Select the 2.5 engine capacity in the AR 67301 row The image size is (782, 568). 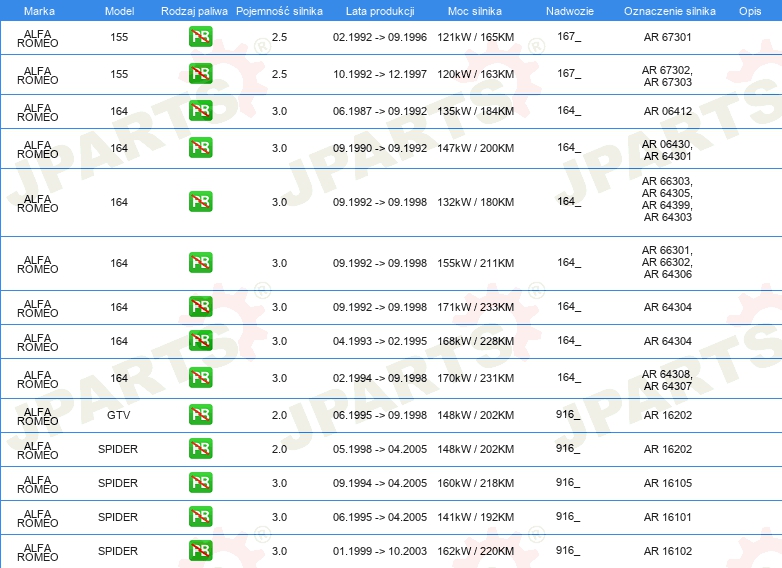pos(279,37)
